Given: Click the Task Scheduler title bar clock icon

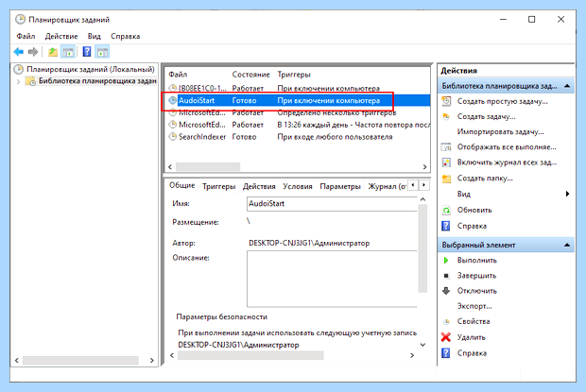Looking at the screenshot, I should tap(20, 20).
